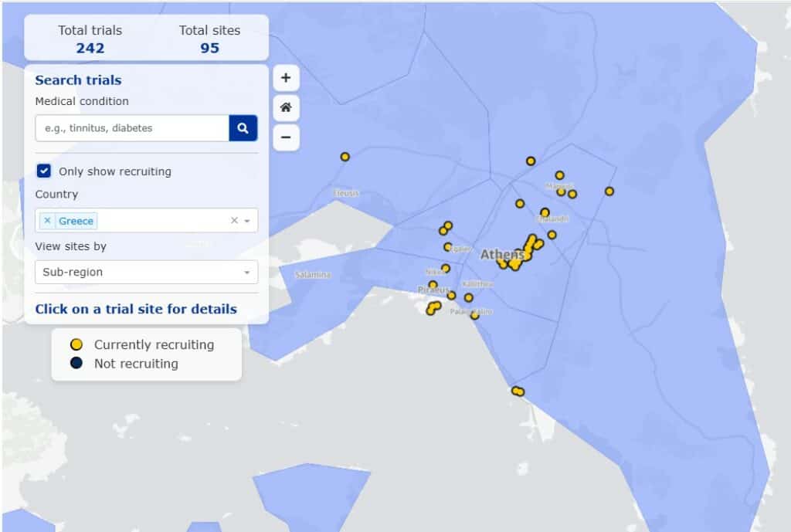Open the Country dropdown arrow
The width and height of the screenshot is (791, 532).
click(247, 221)
